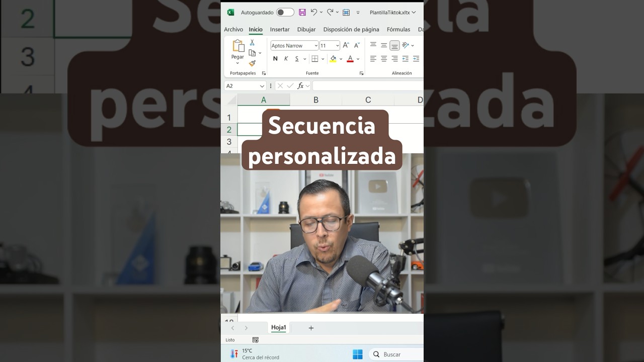
Task: Select column C header
Action: click(x=368, y=100)
